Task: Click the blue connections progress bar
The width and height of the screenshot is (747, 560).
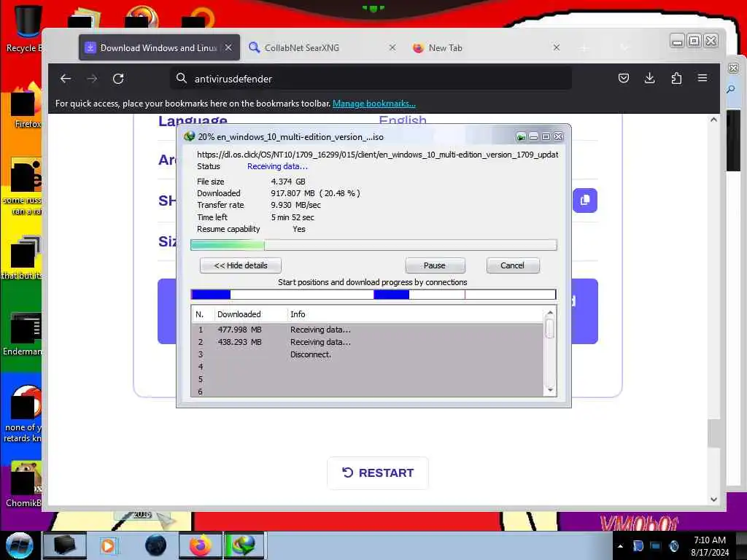Action: (373, 295)
